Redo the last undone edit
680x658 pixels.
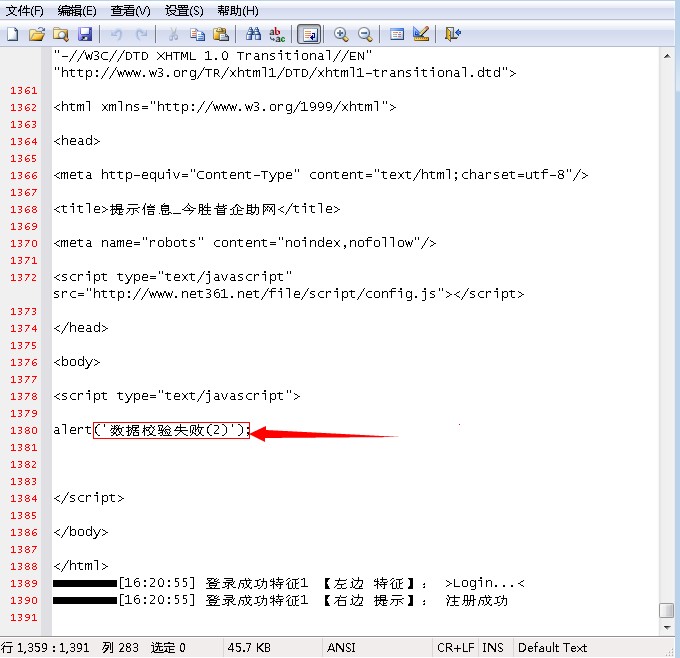point(141,34)
